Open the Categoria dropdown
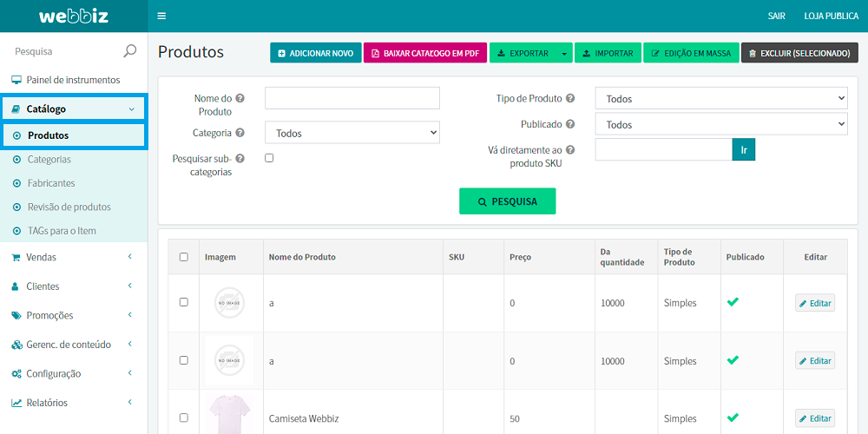Screen dimensions: 868x434 (x=352, y=133)
